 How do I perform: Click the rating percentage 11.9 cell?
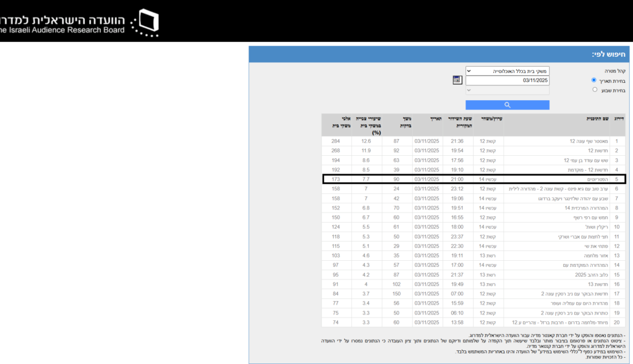366,151
